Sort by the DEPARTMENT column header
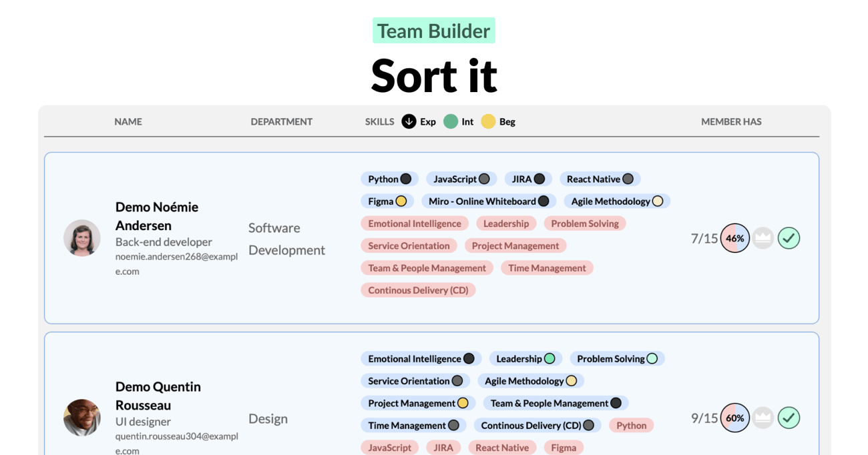868x455 pixels. [x=282, y=121]
